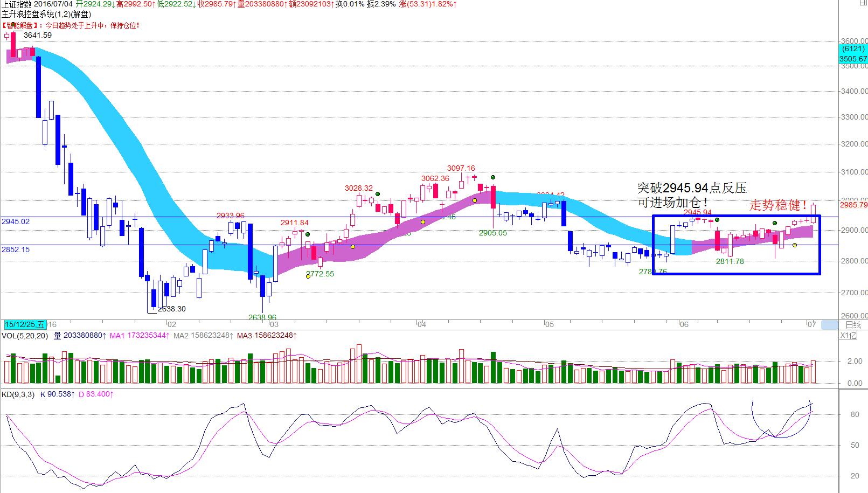The width and height of the screenshot is (868, 493).
Task: Click the high price 高2992.50
Action: pos(137,4)
